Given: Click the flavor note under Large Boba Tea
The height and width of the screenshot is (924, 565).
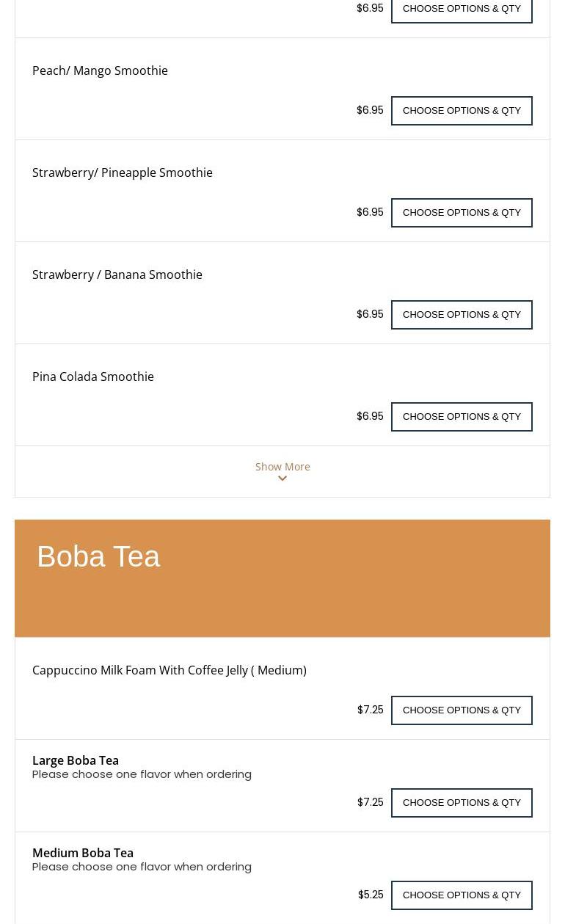Looking at the screenshot, I should point(142,774).
